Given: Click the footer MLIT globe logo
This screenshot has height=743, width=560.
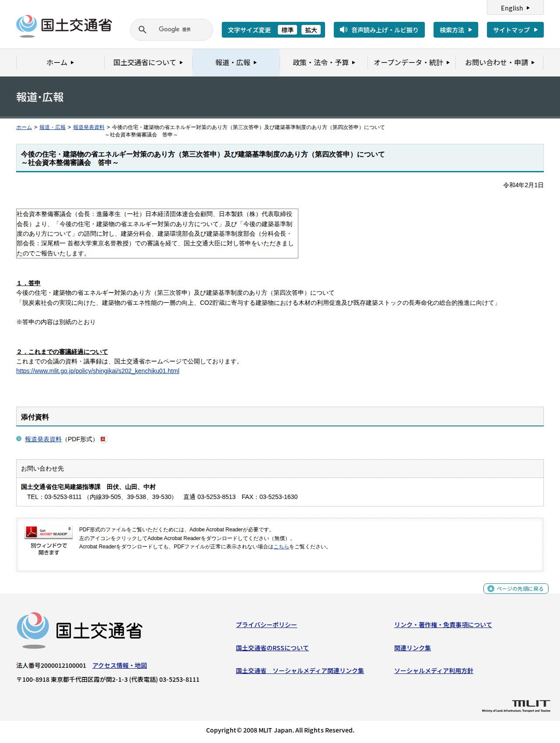Looking at the screenshot, I should coord(33,630).
